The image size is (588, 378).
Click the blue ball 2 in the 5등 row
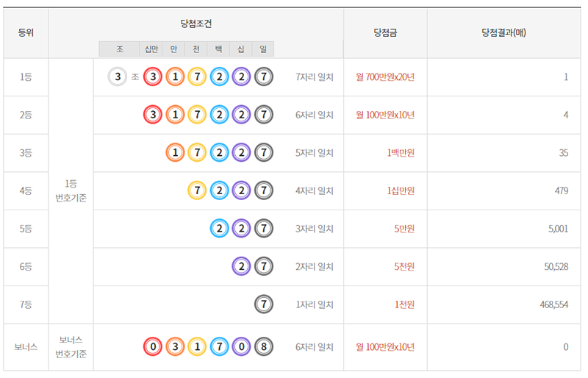(x=219, y=229)
